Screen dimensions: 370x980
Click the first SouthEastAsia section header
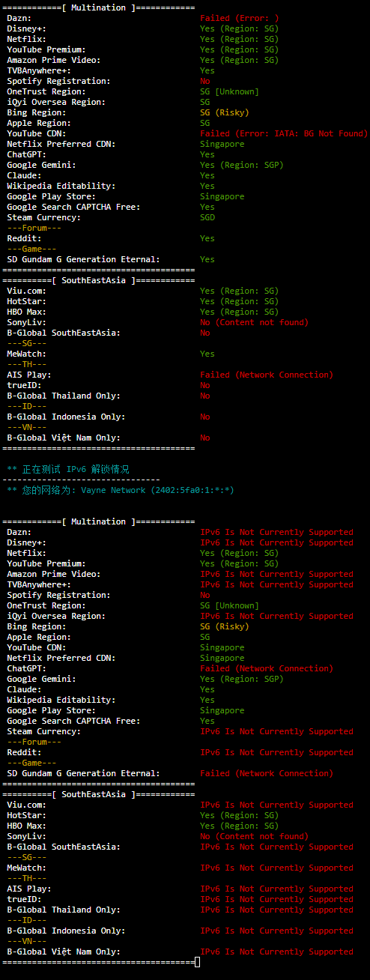[x=99, y=280]
